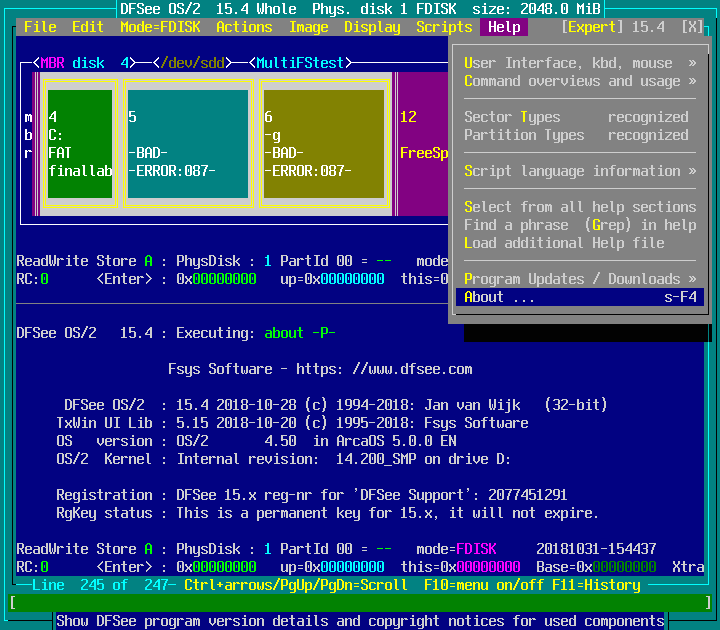The width and height of the screenshot is (720, 630).
Task: Expand Command overviews and usage submenu
Action: tap(580, 81)
